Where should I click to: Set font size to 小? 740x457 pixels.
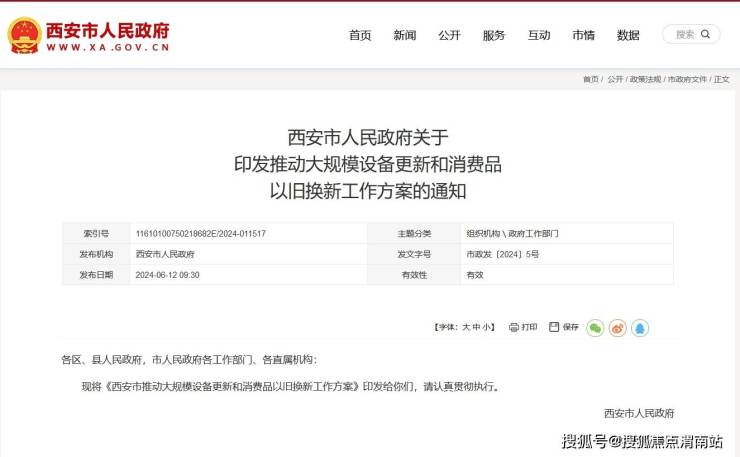point(486,327)
